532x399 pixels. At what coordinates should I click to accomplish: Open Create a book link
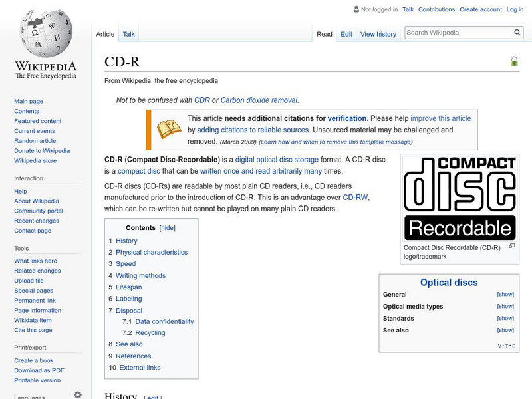point(34,360)
